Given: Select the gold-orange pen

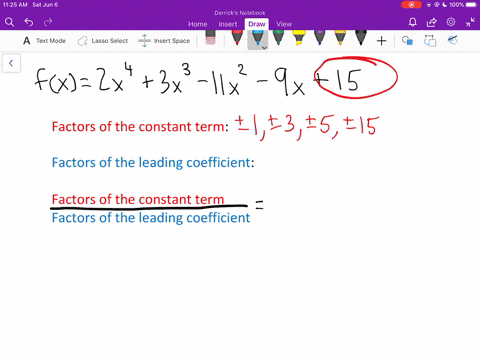Looking at the screenshot, I should click(x=340, y=38).
